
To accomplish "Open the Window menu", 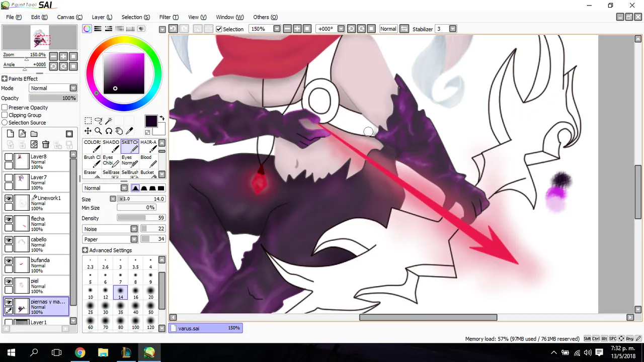I will pyautogui.click(x=230, y=17).
